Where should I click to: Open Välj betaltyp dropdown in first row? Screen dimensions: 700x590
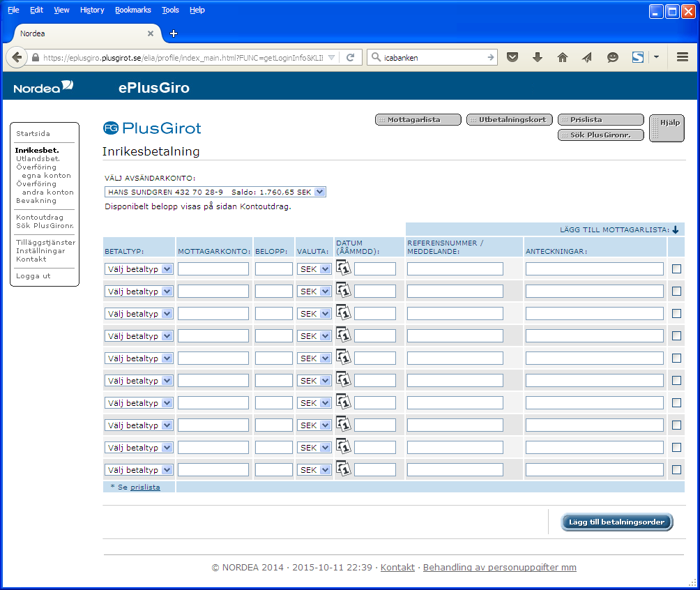point(139,269)
